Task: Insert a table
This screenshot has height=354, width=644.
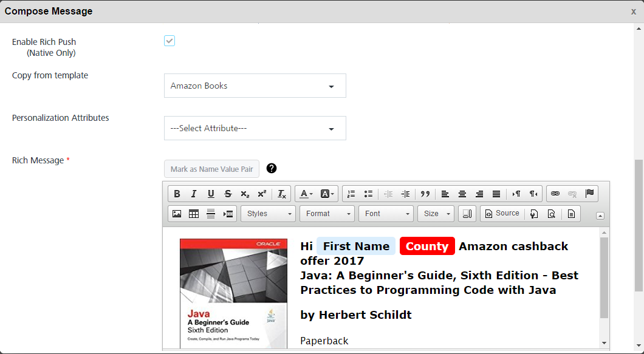Action: (194, 214)
